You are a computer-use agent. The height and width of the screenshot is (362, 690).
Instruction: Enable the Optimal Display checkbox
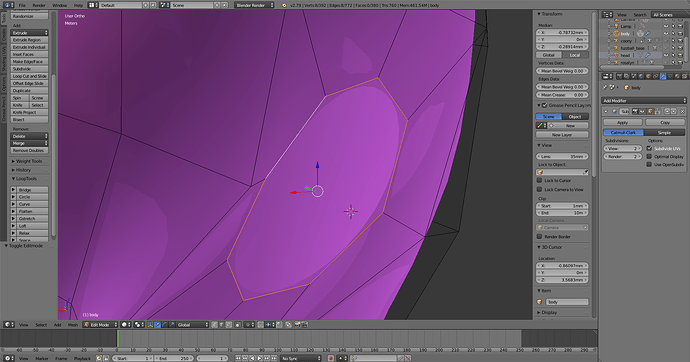(649, 156)
